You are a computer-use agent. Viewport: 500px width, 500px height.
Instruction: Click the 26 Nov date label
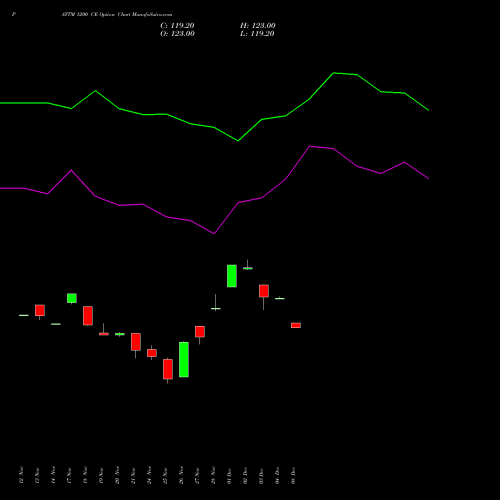(x=181, y=475)
